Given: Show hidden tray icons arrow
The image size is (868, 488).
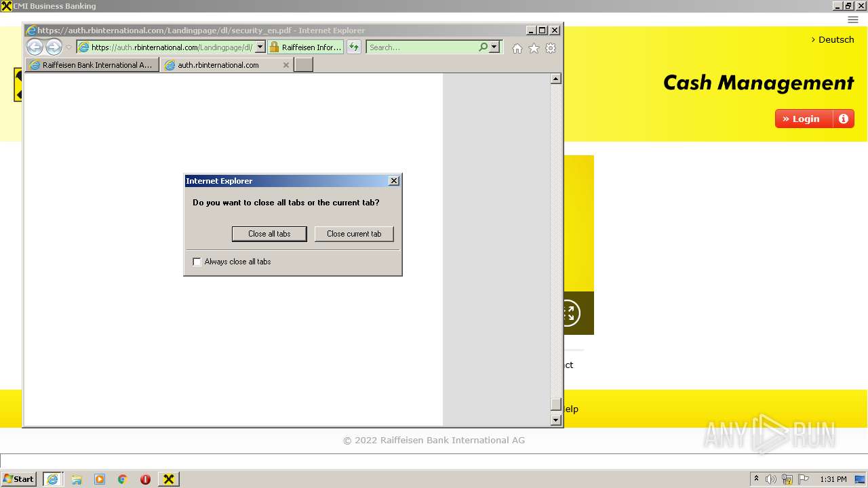Looking at the screenshot, I should (x=756, y=479).
